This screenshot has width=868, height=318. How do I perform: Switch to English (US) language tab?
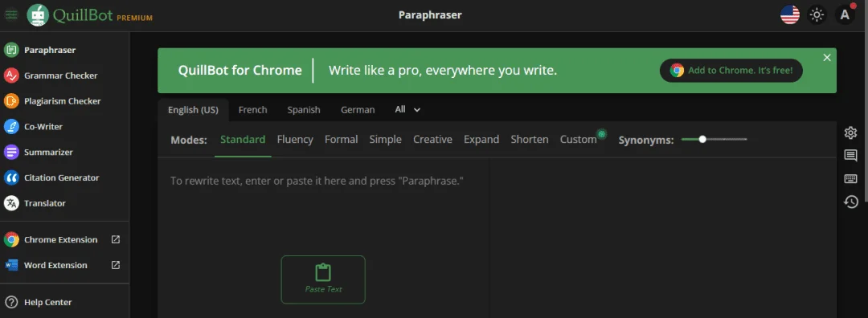click(x=193, y=110)
